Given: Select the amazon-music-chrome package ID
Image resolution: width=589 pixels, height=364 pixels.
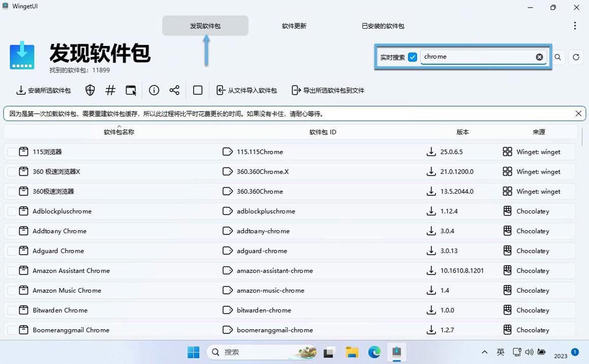Looking at the screenshot, I should coord(270,290).
